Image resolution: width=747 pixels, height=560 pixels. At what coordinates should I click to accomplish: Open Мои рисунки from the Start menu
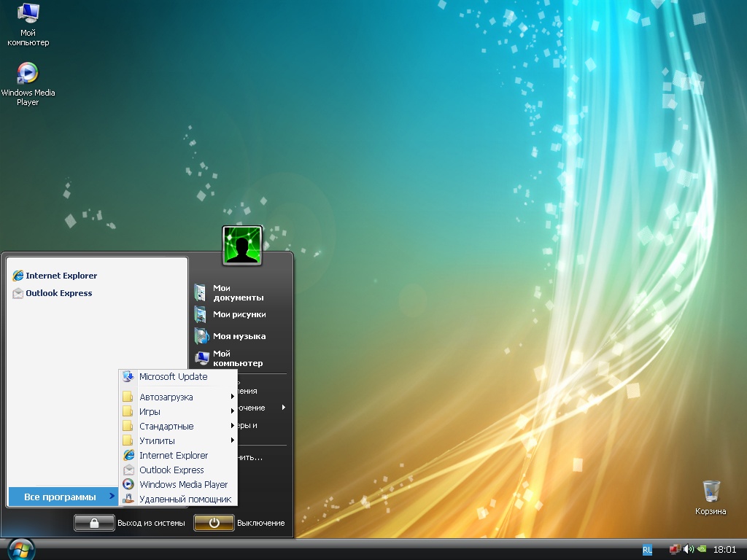231,314
